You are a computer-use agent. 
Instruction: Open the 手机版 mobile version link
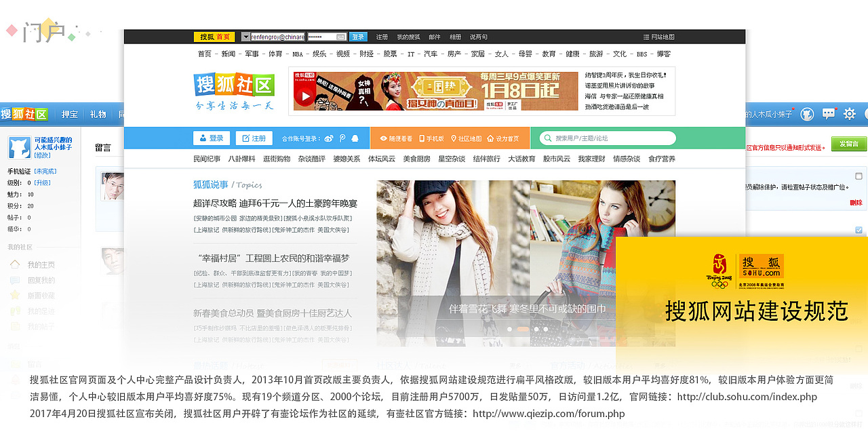pyautogui.click(x=431, y=138)
